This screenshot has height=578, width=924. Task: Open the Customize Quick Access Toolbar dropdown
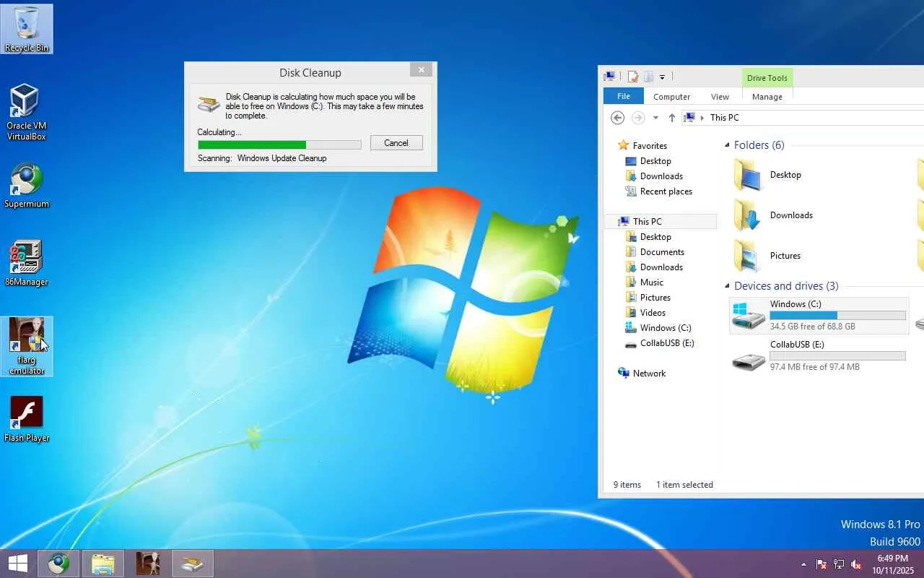pos(662,77)
